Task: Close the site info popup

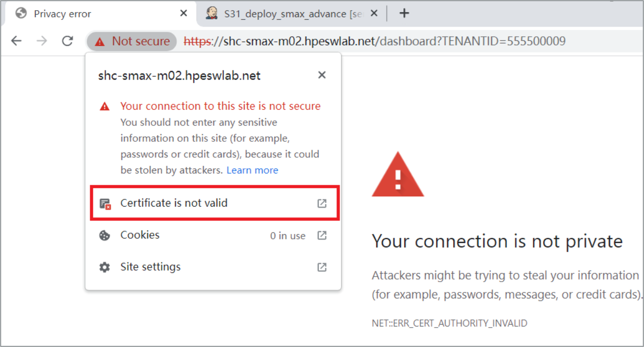Action: point(322,75)
